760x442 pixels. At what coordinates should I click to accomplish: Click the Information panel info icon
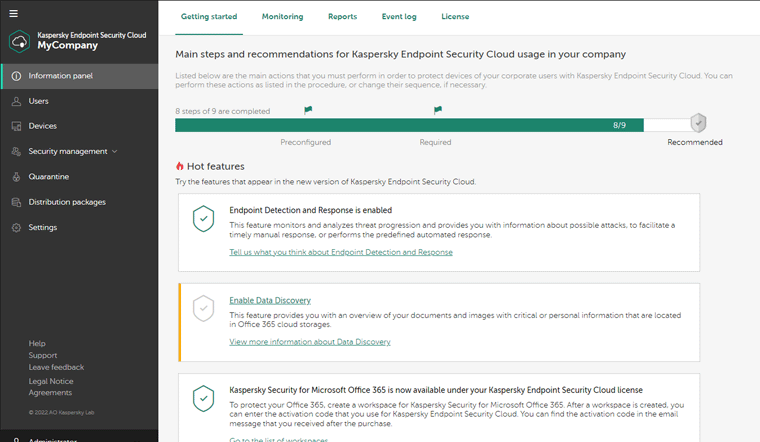point(16,76)
